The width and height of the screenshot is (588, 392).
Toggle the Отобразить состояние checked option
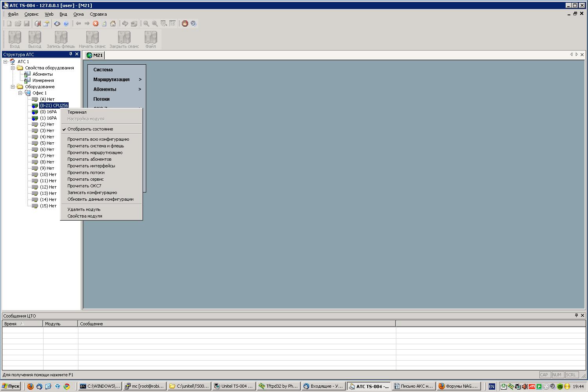pyautogui.click(x=90, y=129)
